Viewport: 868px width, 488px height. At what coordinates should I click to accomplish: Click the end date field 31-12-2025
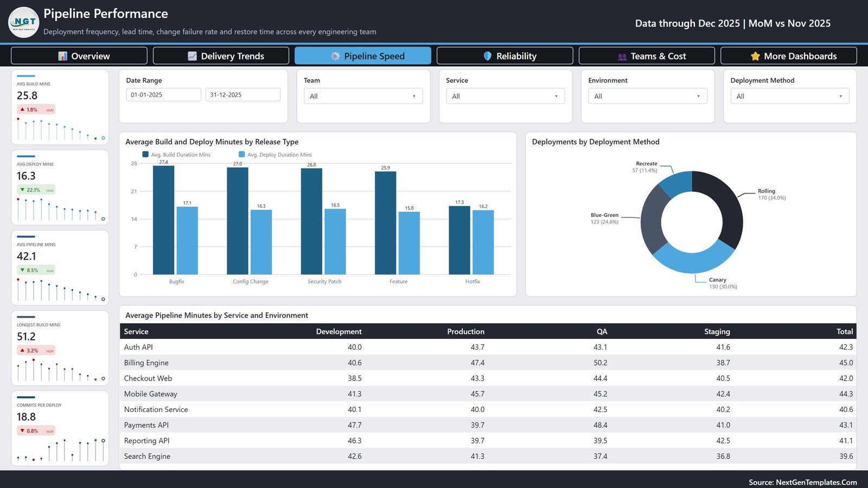[243, 94]
